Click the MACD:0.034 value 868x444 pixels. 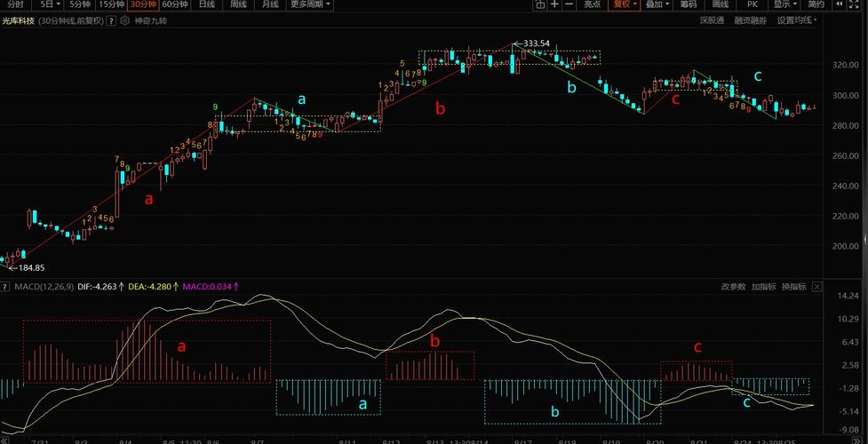(208, 286)
